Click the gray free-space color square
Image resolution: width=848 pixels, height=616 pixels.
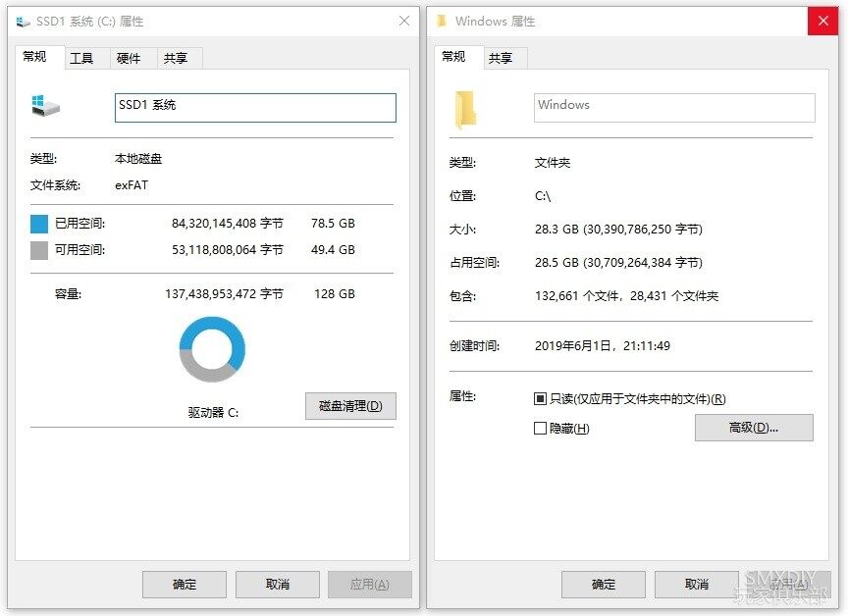tap(39, 250)
